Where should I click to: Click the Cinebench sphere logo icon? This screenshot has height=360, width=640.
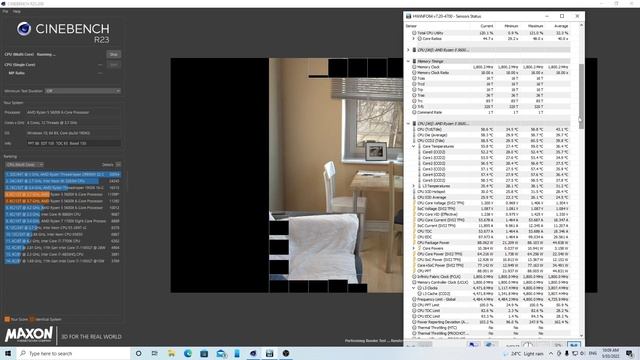click(x=24, y=29)
